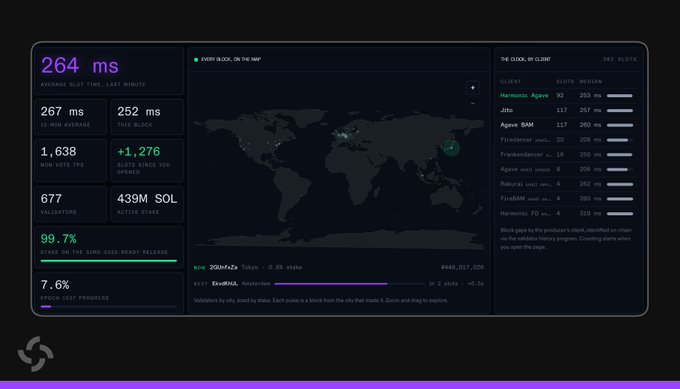The image size is (680, 389).
Task: Click the '+1,276' slots since opened value
Action: (x=138, y=152)
